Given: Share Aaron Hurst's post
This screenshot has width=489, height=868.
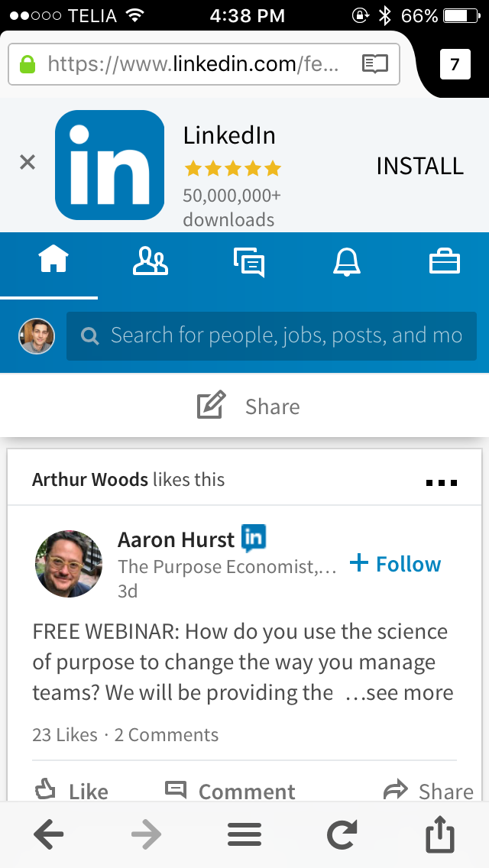Looking at the screenshot, I should click(430, 790).
